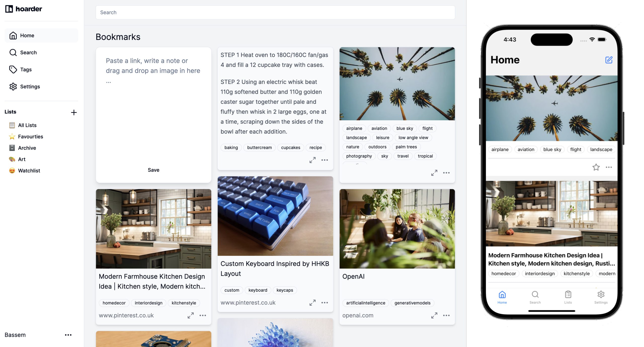Click the Save button on note input card

153,170
